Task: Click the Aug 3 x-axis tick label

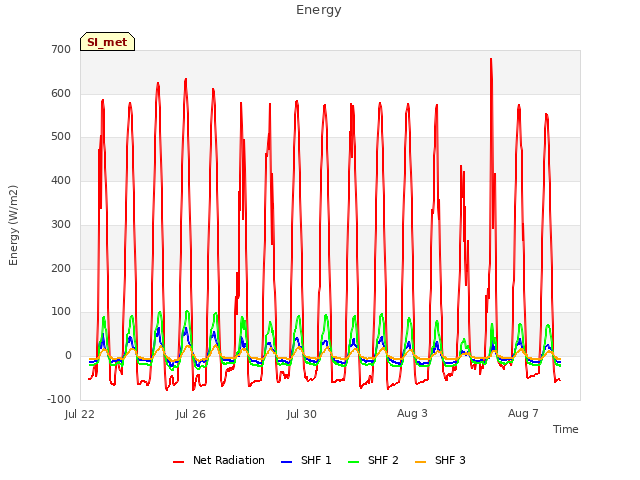Action: (x=412, y=413)
